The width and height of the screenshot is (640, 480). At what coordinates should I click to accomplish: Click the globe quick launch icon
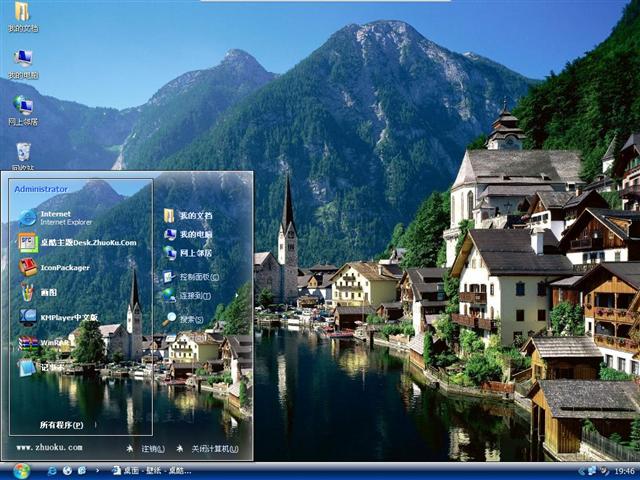67,471
